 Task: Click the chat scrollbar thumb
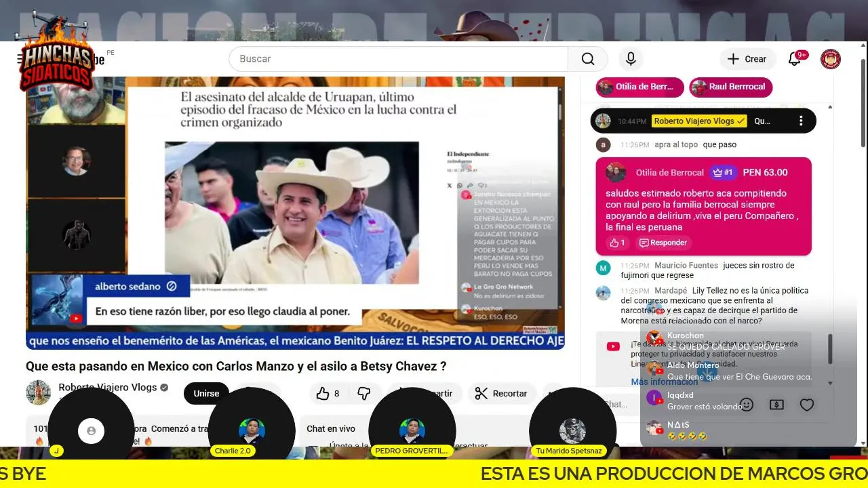[830, 349]
